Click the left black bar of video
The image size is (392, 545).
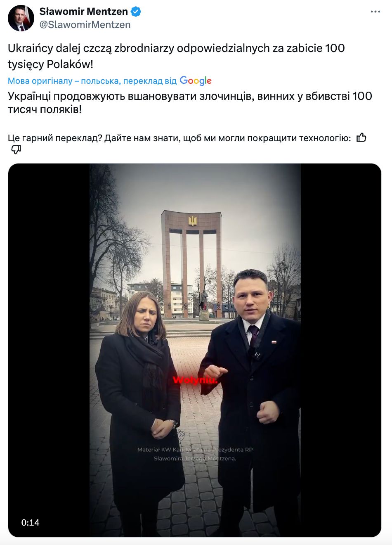[x=49, y=350]
